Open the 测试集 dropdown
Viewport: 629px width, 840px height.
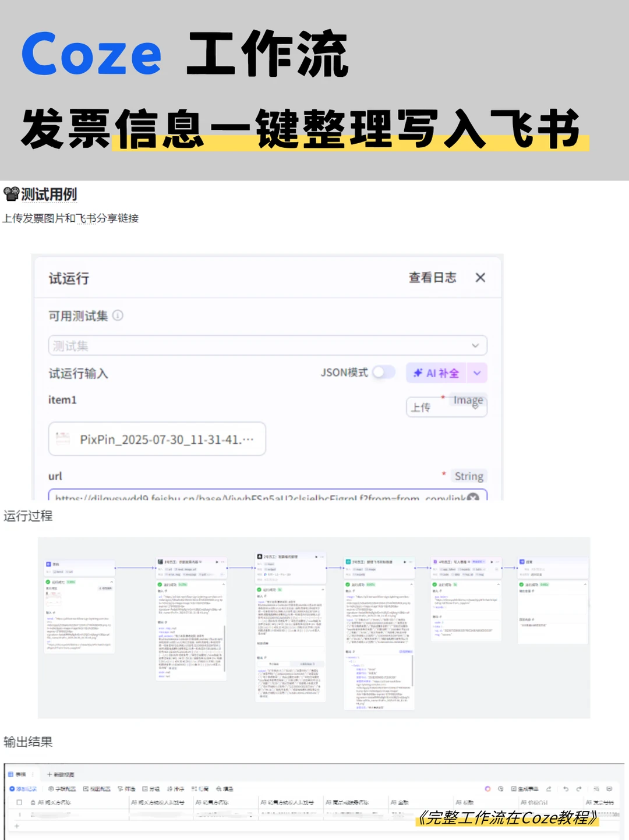pos(267,345)
